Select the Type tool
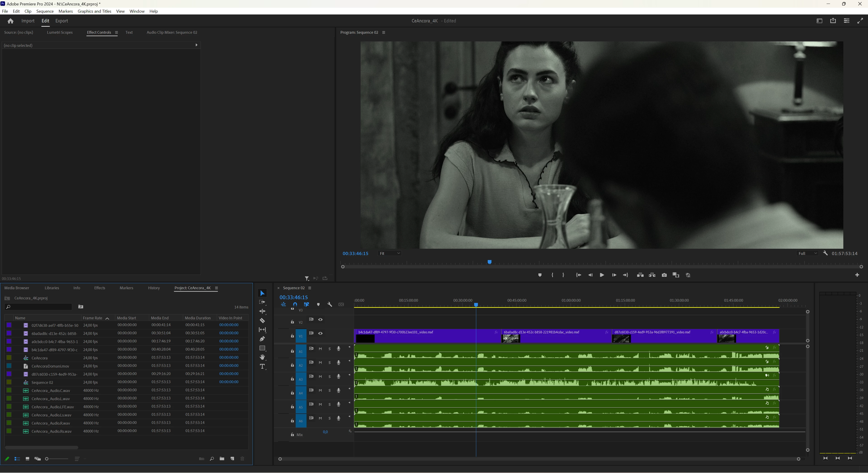This screenshot has height=473, width=868. click(262, 366)
